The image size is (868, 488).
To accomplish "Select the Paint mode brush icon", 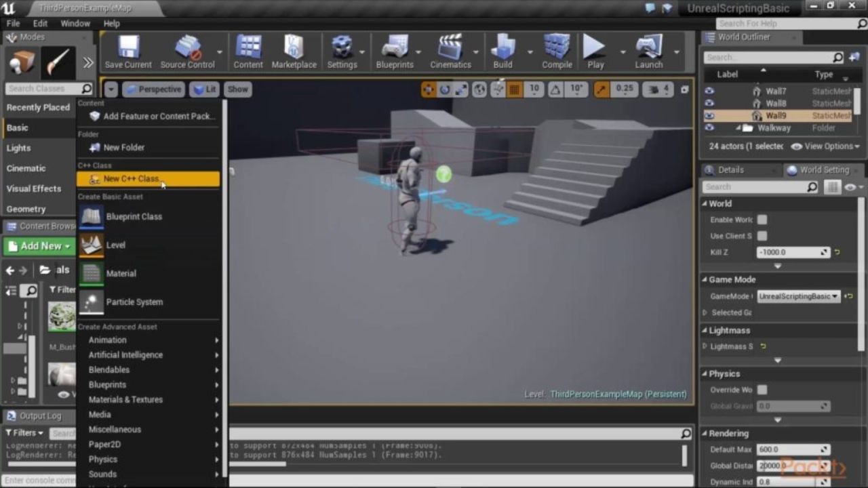I will pyautogui.click(x=58, y=63).
